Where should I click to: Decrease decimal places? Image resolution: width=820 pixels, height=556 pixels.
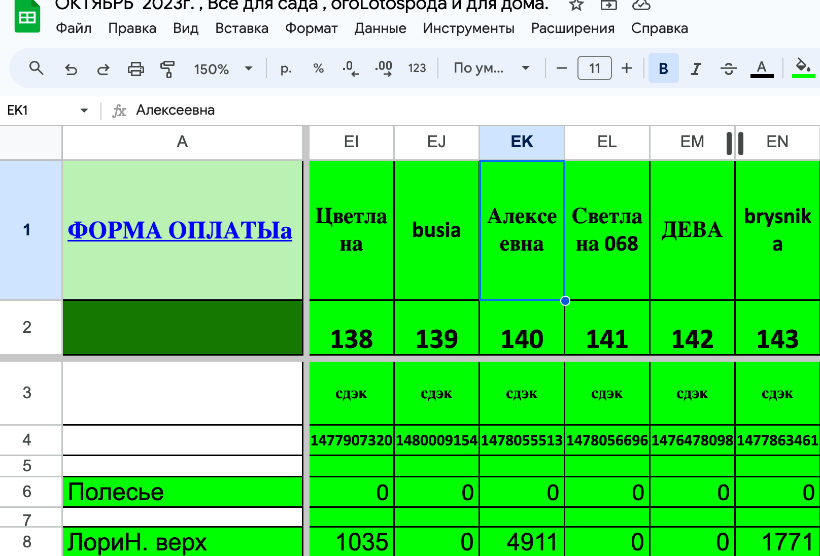[350, 69]
